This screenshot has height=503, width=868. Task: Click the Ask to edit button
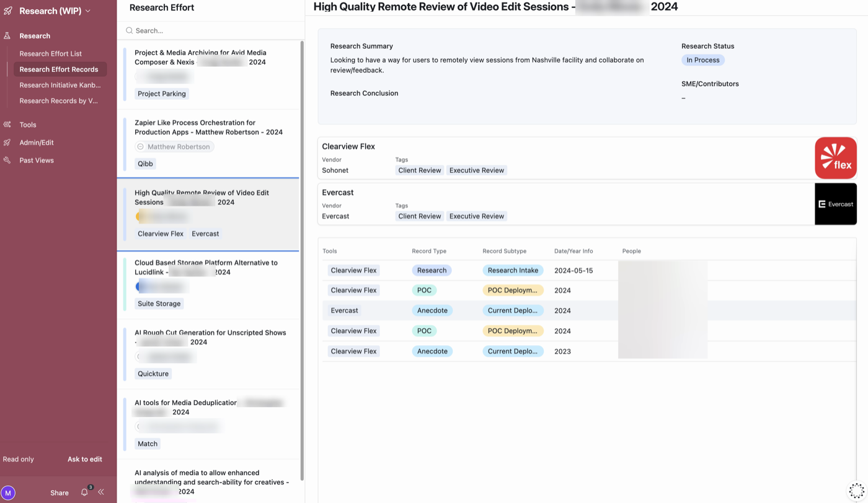85,459
